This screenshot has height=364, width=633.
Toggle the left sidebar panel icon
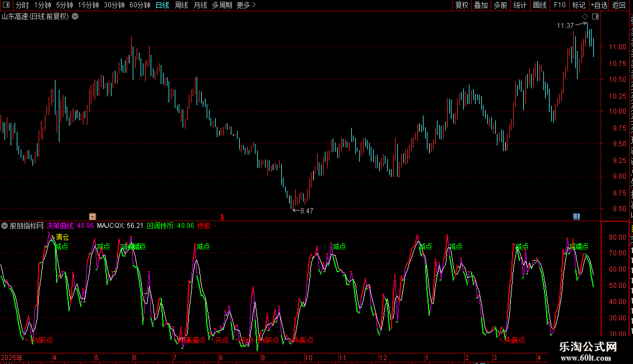click(6, 5)
